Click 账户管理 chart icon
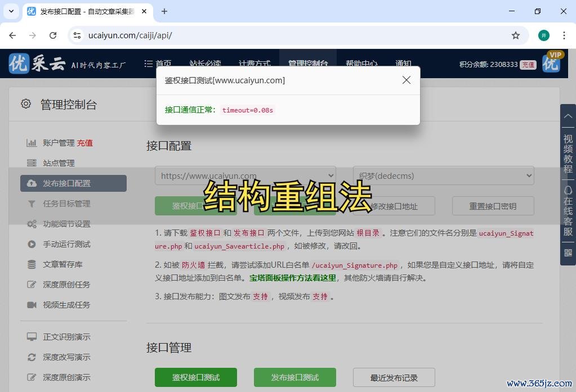Screen dimensions: 576x392 32,143
